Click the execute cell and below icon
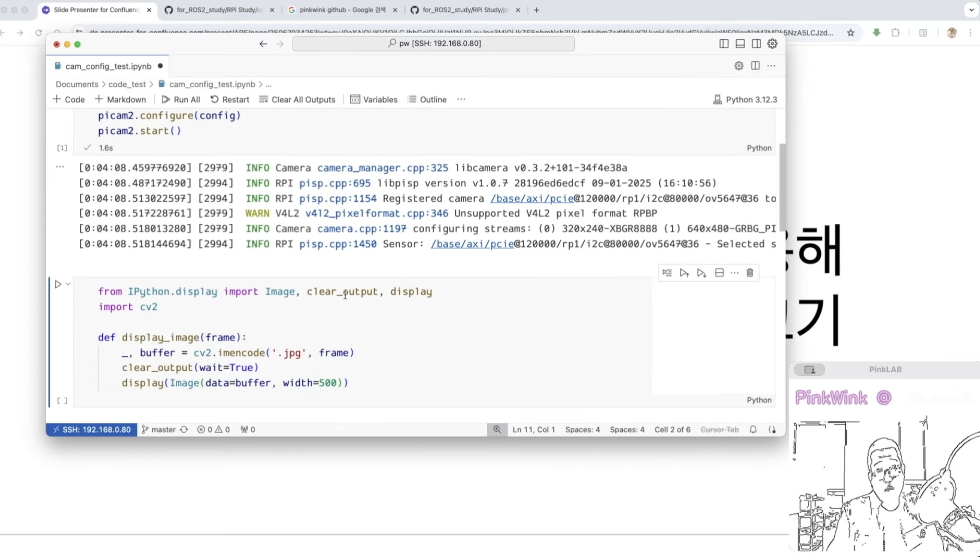 [701, 273]
